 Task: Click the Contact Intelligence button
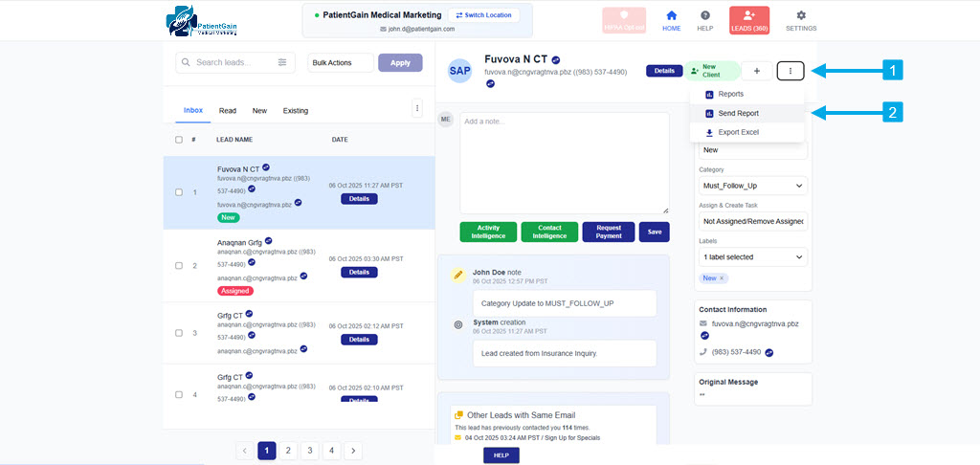(x=549, y=232)
